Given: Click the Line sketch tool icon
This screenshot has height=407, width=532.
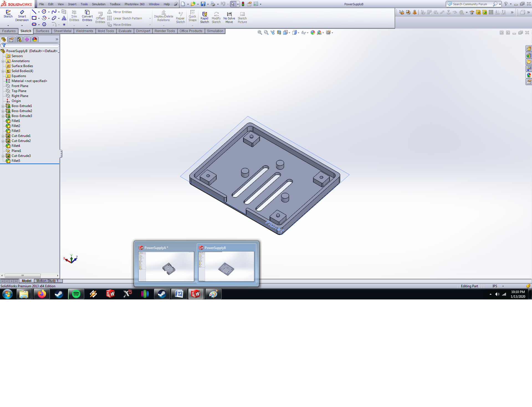Looking at the screenshot, I should [x=34, y=12].
